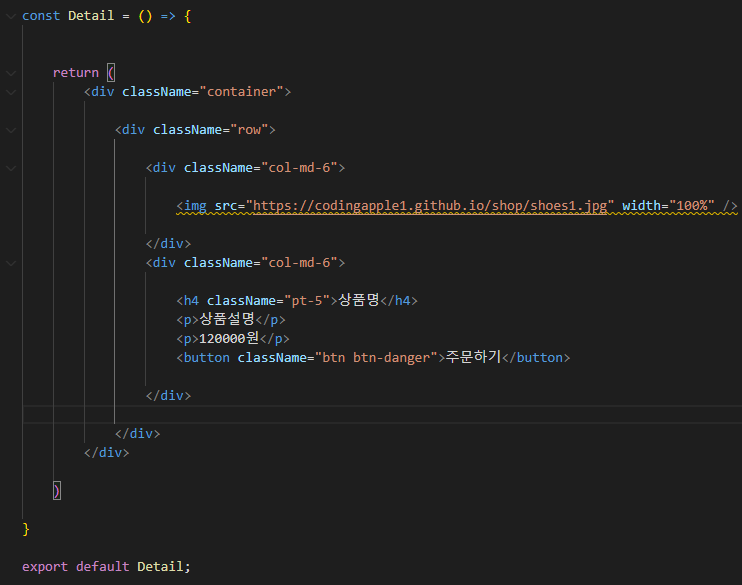Image resolution: width=742 pixels, height=585 pixels.
Task: Click the "container" string value
Action: [x=241, y=92]
